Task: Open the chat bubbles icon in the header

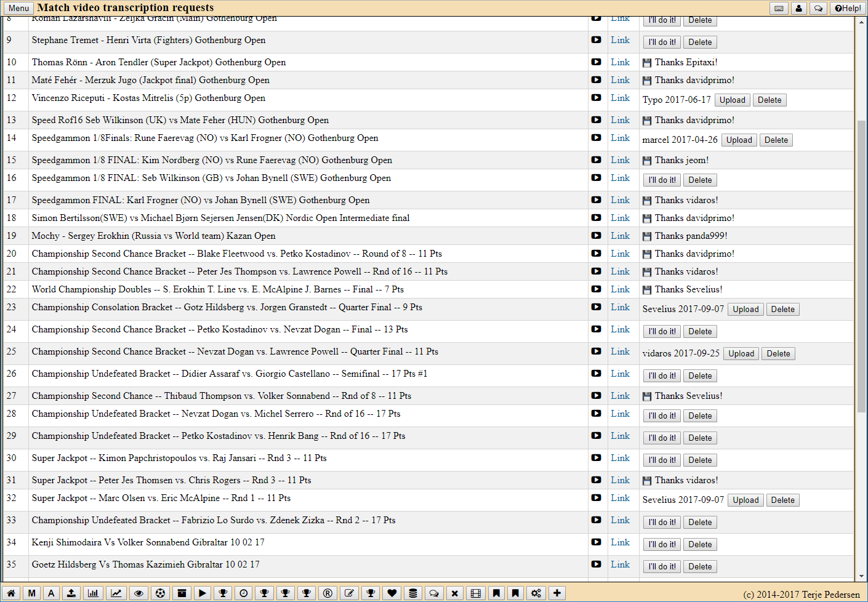Action: (818, 8)
